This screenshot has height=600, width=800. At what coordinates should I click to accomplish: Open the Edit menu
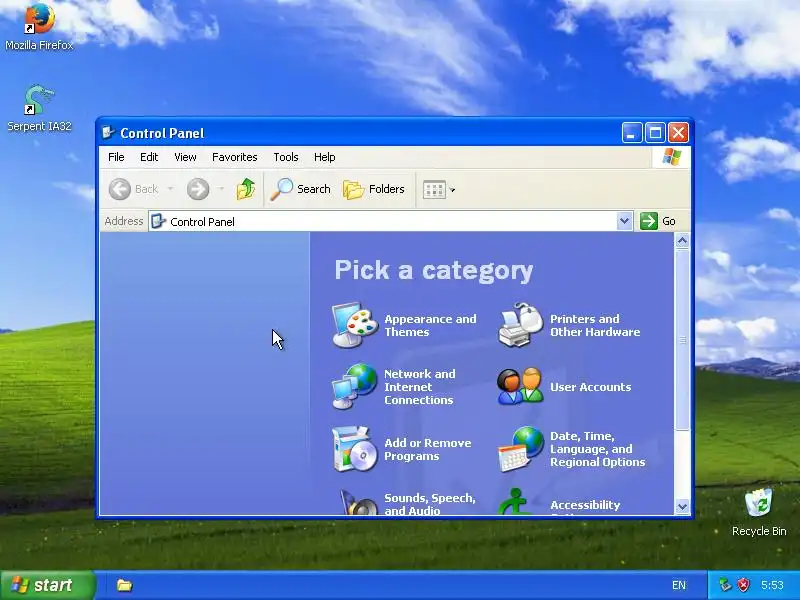coord(149,157)
